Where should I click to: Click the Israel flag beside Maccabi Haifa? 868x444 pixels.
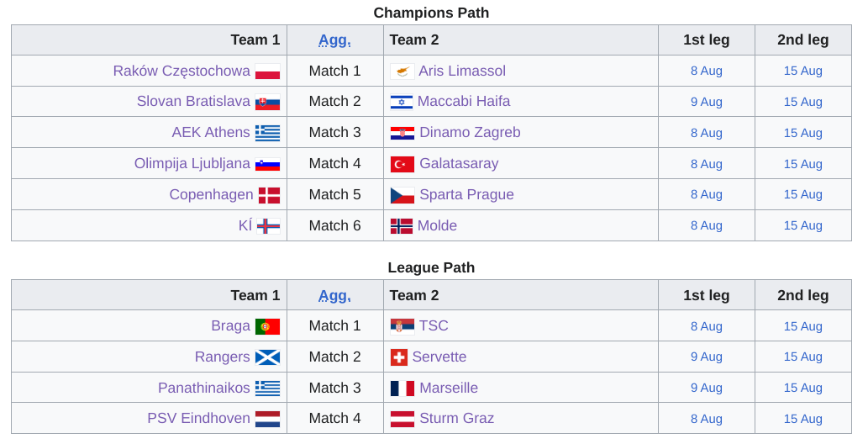pyautogui.click(x=402, y=102)
